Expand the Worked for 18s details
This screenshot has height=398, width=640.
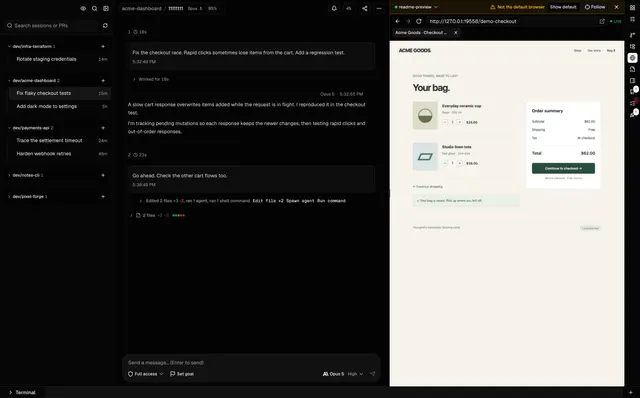[150, 79]
